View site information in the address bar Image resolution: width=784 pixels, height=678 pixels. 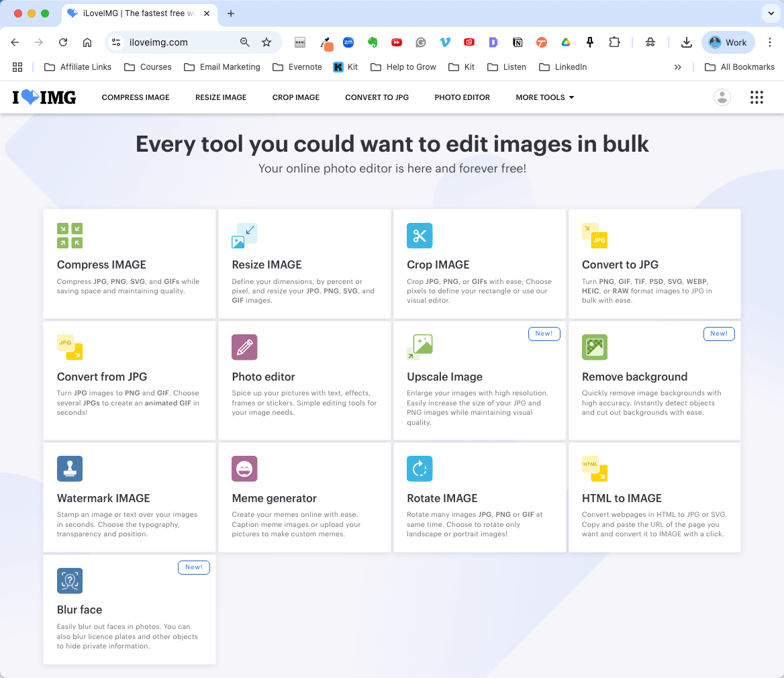pyautogui.click(x=117, y=42)
